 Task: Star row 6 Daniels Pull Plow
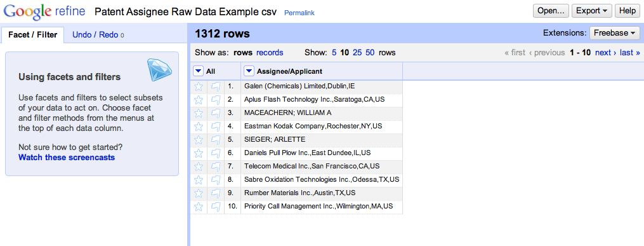199,153
